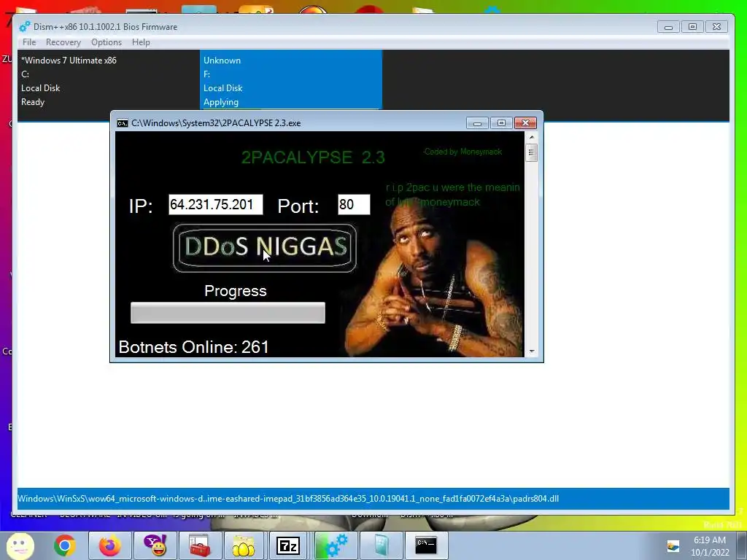Open Google Chrome from the taskbar

pyautogui.click(x=65, y=545)
